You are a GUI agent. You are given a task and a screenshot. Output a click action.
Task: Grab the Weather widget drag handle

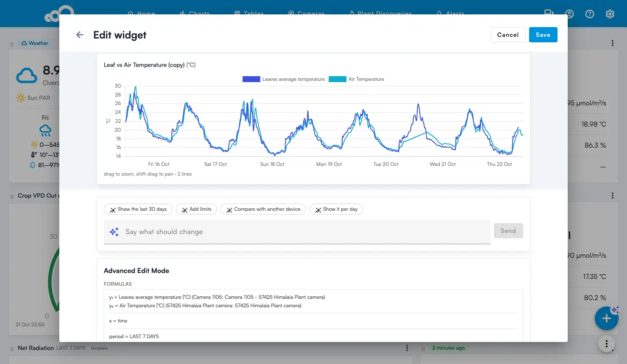(x=12, y=44)
